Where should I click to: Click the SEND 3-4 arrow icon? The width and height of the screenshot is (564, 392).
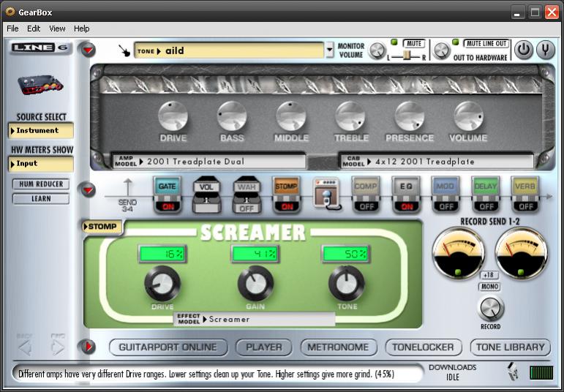click(128, 187)
